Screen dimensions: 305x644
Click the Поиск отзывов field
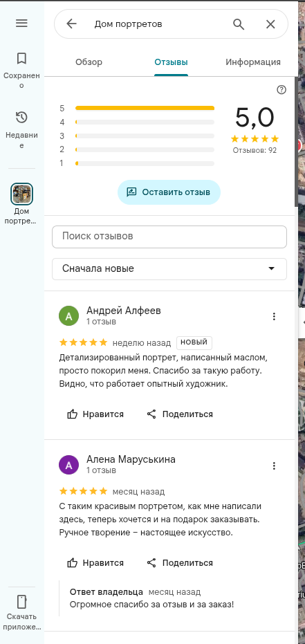point(169,237)
